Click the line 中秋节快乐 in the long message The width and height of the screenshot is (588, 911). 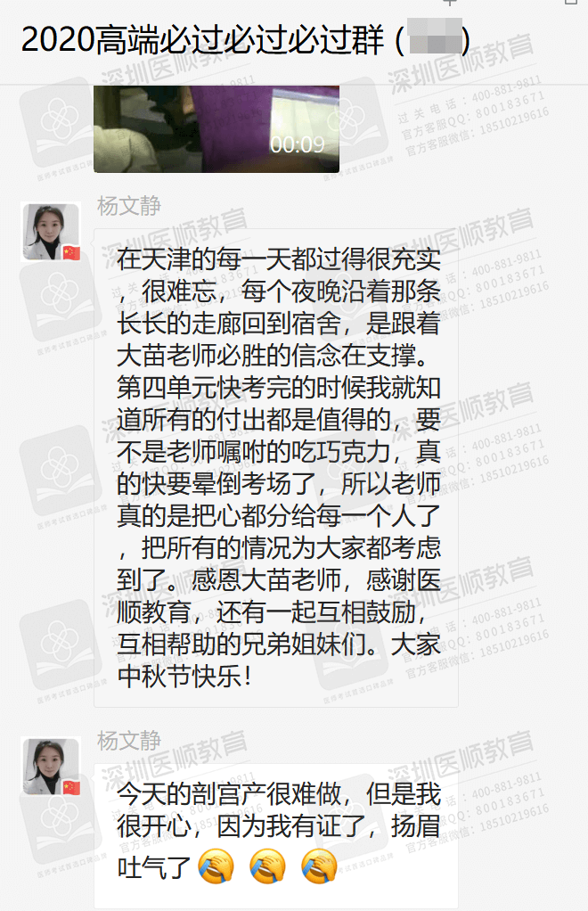[x=184, y=677]
